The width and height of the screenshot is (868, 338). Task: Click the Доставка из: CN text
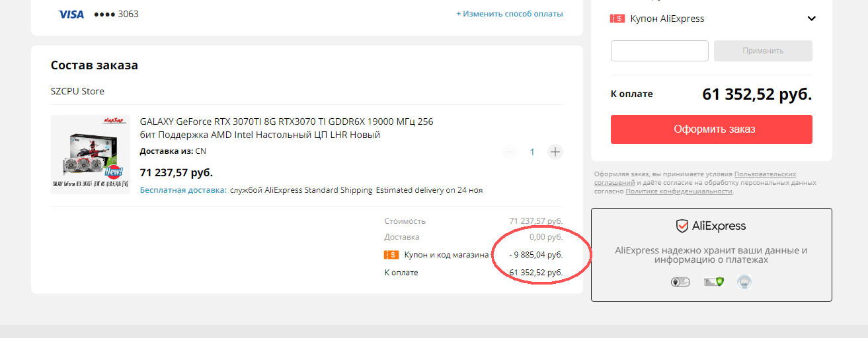coord(173,151)
